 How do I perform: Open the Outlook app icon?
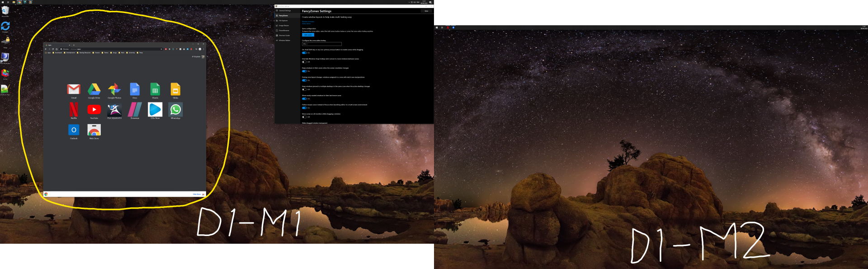coord(74,131)
